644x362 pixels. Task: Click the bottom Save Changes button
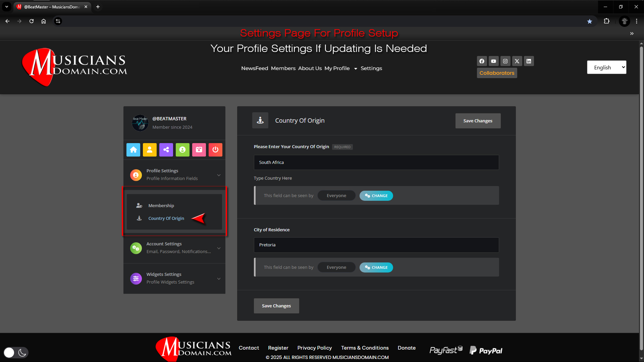pyautogui.click(x=276, y=306)
